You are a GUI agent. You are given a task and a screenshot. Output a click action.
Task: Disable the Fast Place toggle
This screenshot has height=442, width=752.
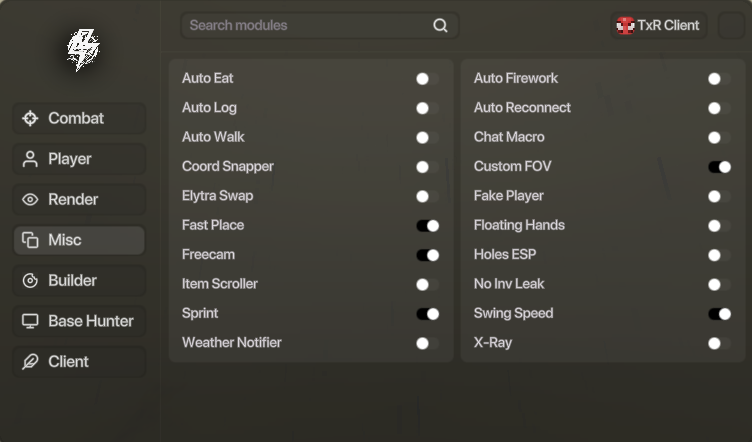click(428, 226)
